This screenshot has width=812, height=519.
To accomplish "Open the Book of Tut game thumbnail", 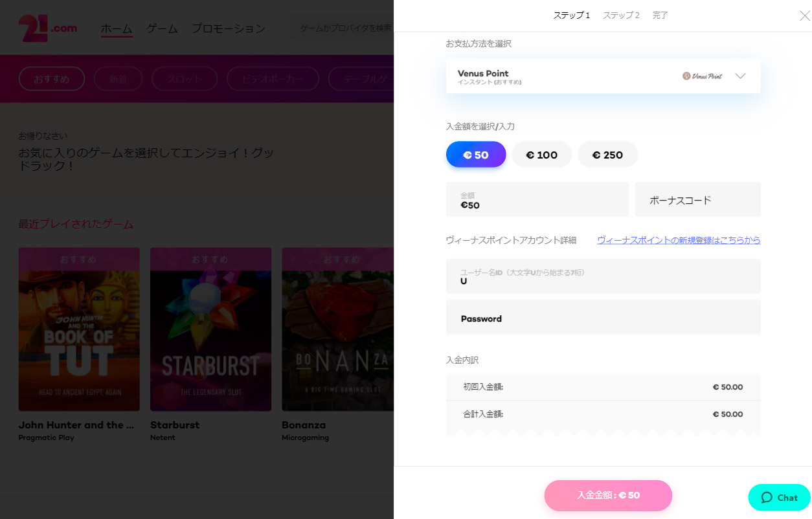I will [x=79, y=329].
